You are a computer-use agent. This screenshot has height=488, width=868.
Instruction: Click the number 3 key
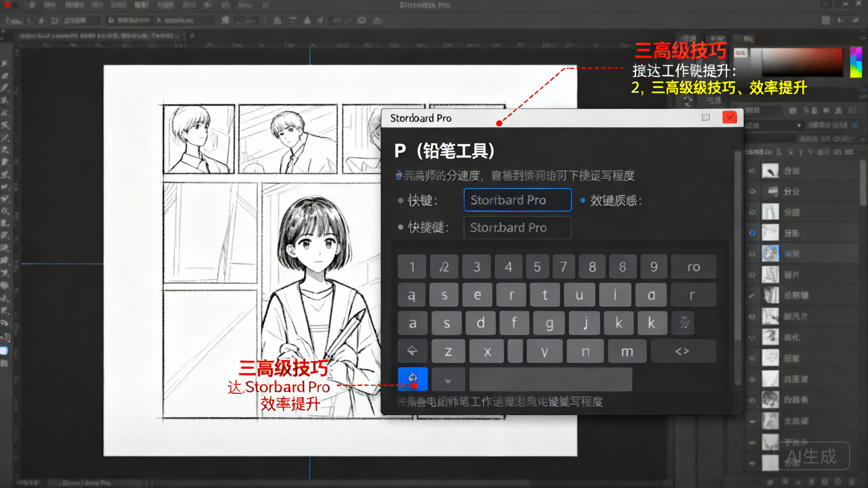point(476,267)
